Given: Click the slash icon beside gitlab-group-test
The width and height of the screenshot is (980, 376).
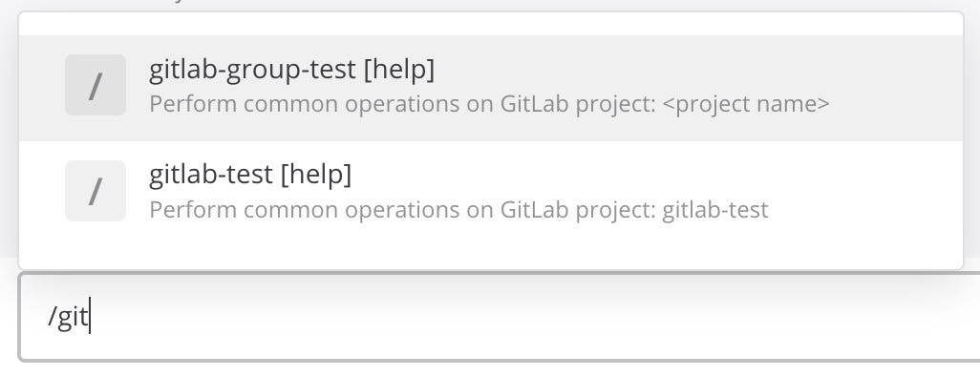Looking at the screenshot, I should coord(96,85).
